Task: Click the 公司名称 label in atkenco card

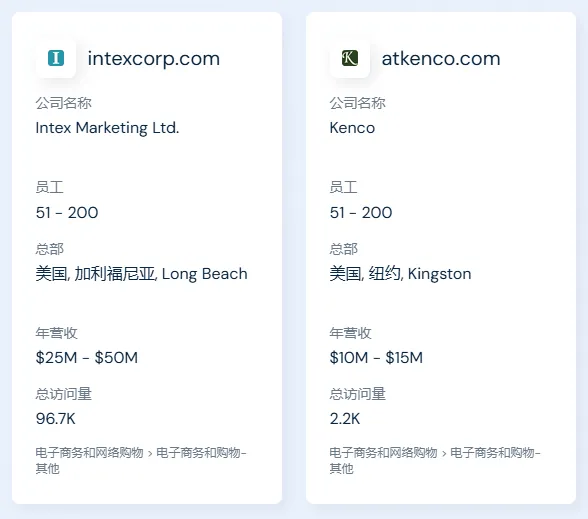Action: 357,103
